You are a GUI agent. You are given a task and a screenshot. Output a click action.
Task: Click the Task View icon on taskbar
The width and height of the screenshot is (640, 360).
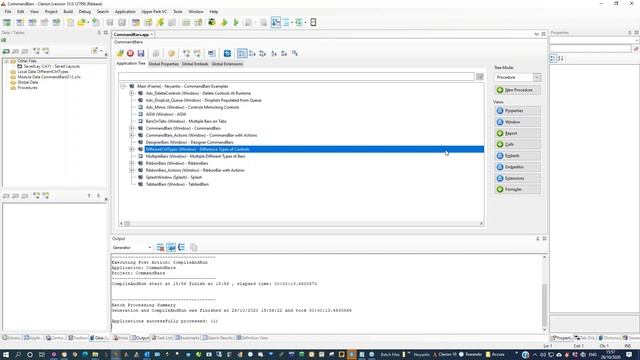coord(42,354)
